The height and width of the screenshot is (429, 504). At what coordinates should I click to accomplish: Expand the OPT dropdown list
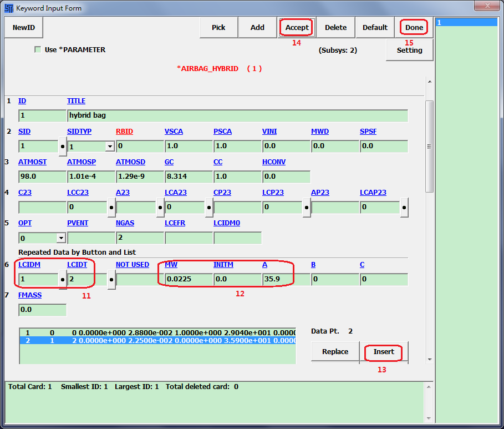61,239
